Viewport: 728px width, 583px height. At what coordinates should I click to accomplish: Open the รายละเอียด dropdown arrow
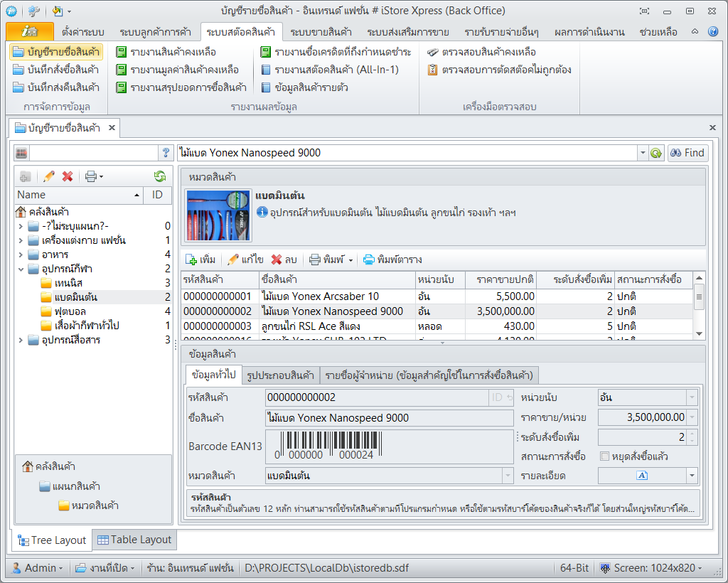click(x=692, y=476)
